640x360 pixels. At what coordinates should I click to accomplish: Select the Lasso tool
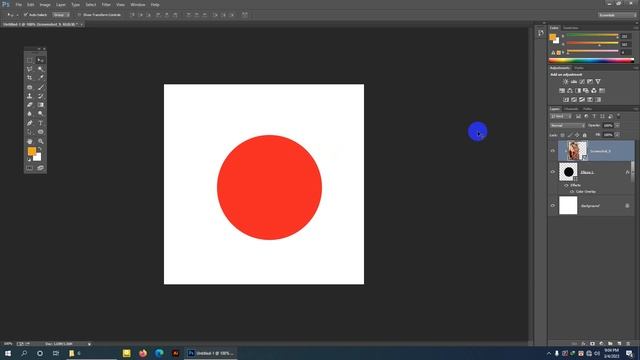click(x=29, y=69)
